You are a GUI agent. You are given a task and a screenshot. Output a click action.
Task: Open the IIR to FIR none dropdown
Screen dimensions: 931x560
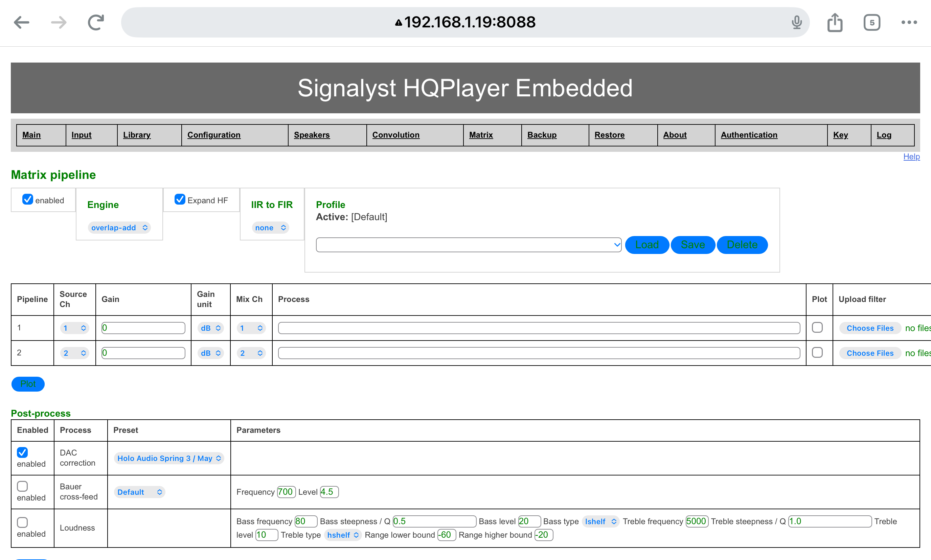[x=270, y=228]
